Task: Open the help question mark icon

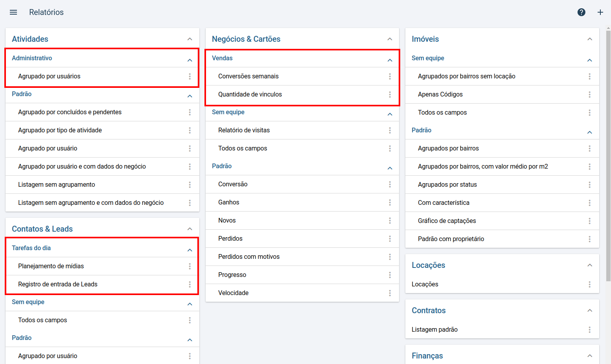Action: [581, 12]
